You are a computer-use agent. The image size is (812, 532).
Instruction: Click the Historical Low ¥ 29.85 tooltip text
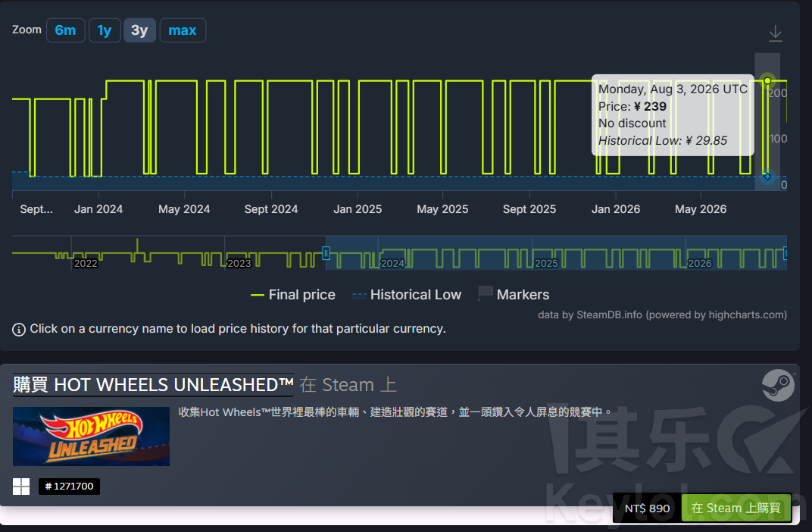pos(662,140)
